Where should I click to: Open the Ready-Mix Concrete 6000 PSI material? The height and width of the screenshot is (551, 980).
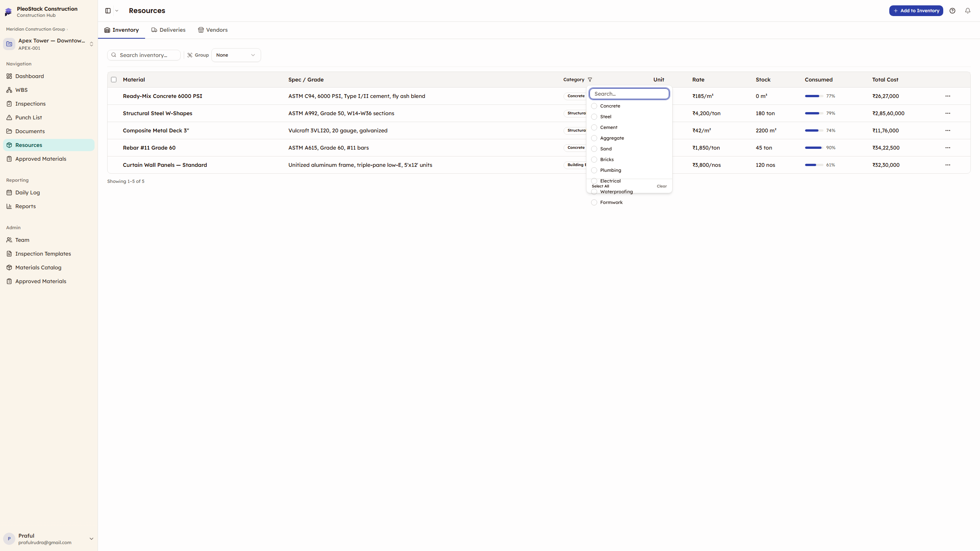pyautogui.click(x=162, y=96)
